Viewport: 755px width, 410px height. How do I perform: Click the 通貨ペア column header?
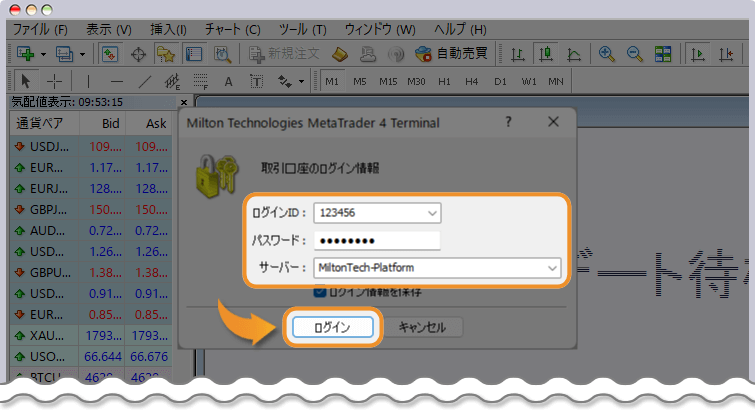[x=44, y=123]
